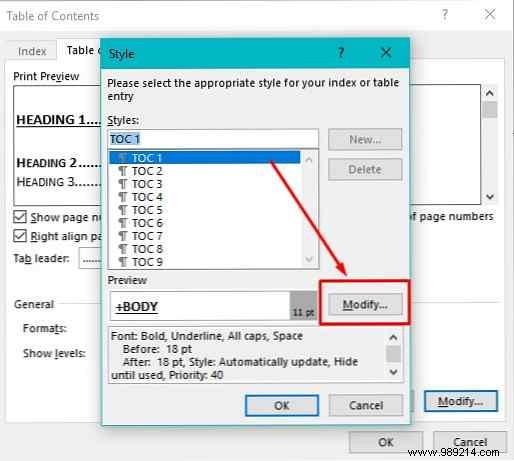Click HEADING 3 in Print Preview

click(x=58, y=182)
